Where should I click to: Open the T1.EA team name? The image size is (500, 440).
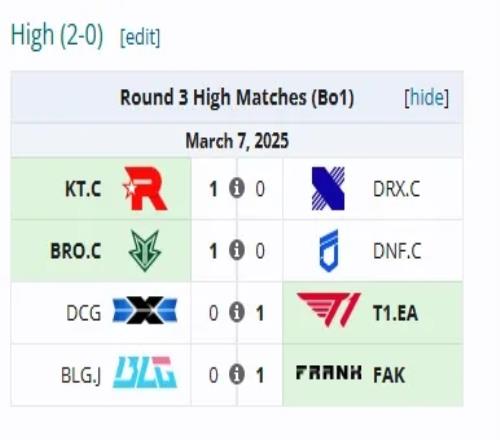395,313
